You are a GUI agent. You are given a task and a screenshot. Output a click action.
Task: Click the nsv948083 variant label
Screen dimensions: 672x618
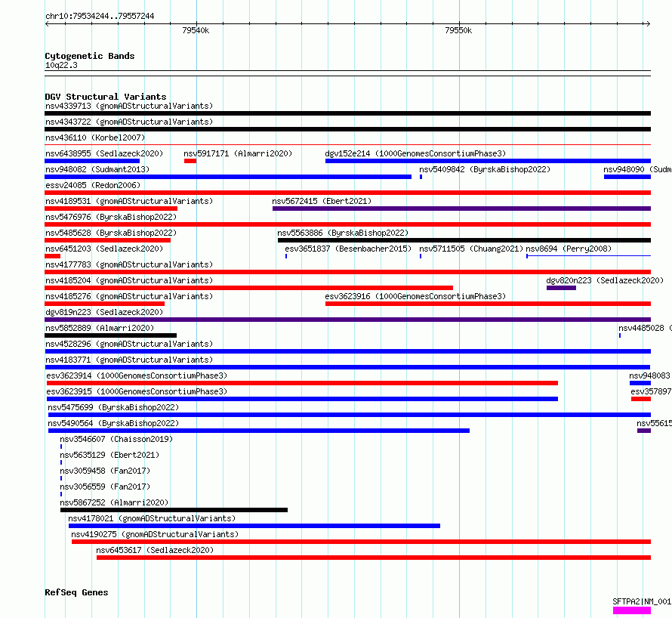(x=649, y=375)
